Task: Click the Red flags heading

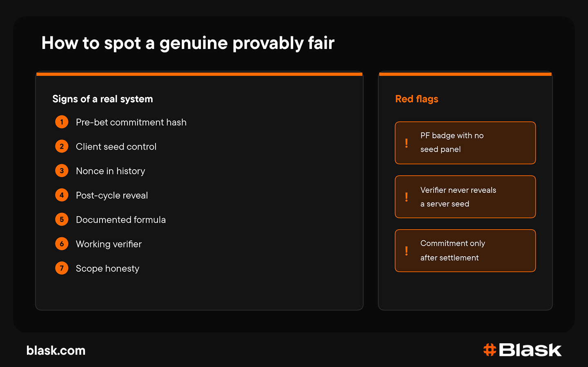Action: [416, 99]
